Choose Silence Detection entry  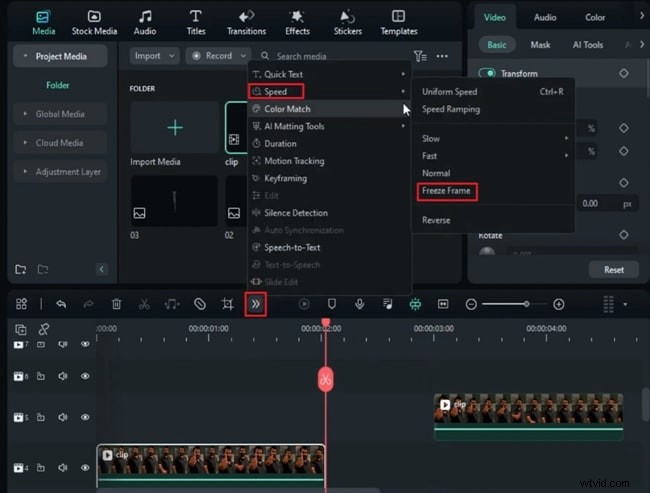coord(296,213)
